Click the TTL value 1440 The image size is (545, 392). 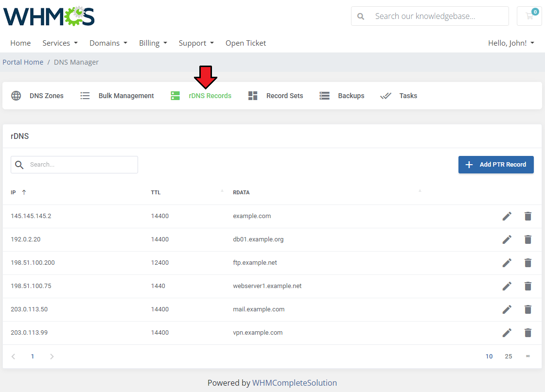[158, 286]
